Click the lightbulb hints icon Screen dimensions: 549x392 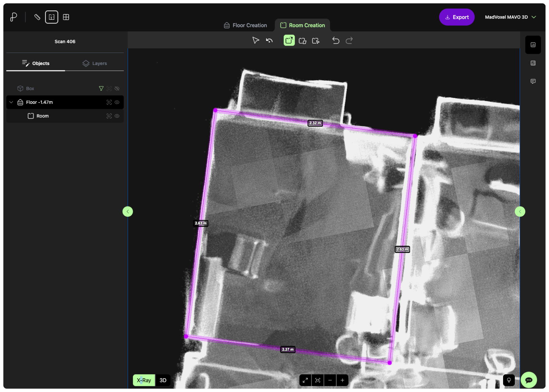tap(508, 380)
